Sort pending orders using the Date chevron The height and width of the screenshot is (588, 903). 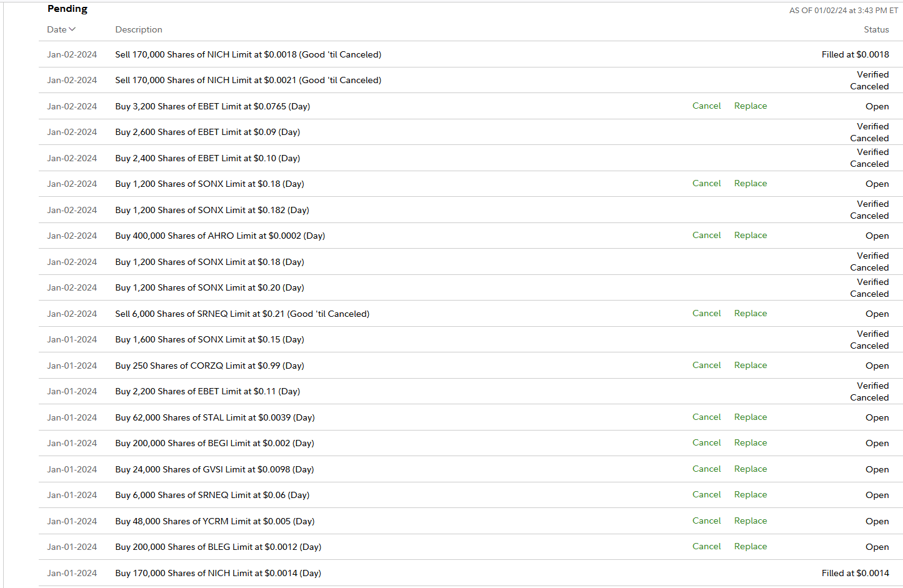click(x=72, y=29)
